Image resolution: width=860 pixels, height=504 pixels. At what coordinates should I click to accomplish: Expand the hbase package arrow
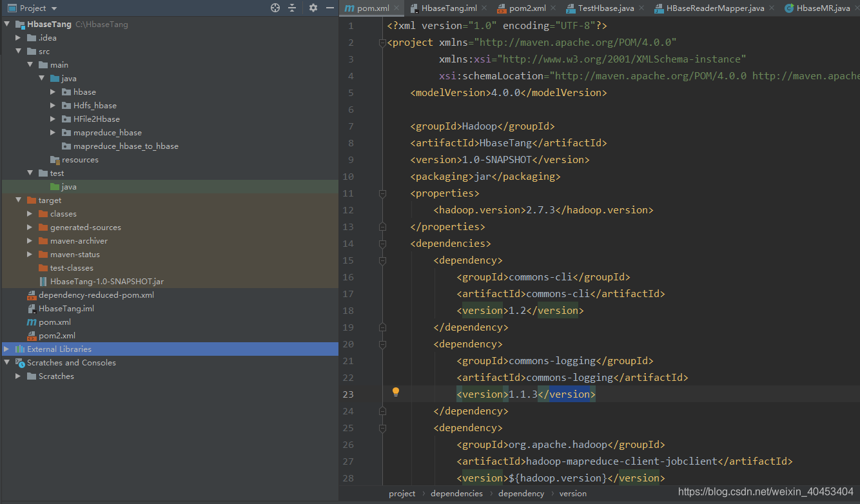point(54,92)
